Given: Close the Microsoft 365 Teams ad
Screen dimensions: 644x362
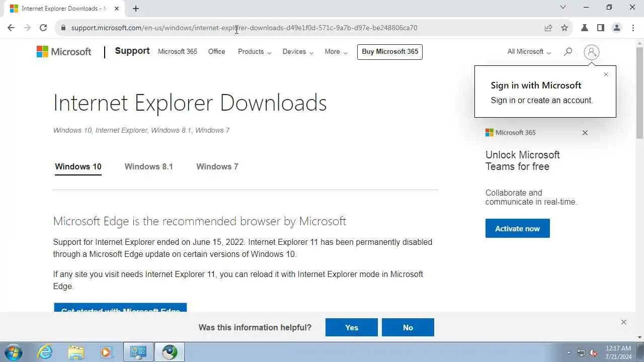Looking at the screenshot, I should tap(585, 133).
